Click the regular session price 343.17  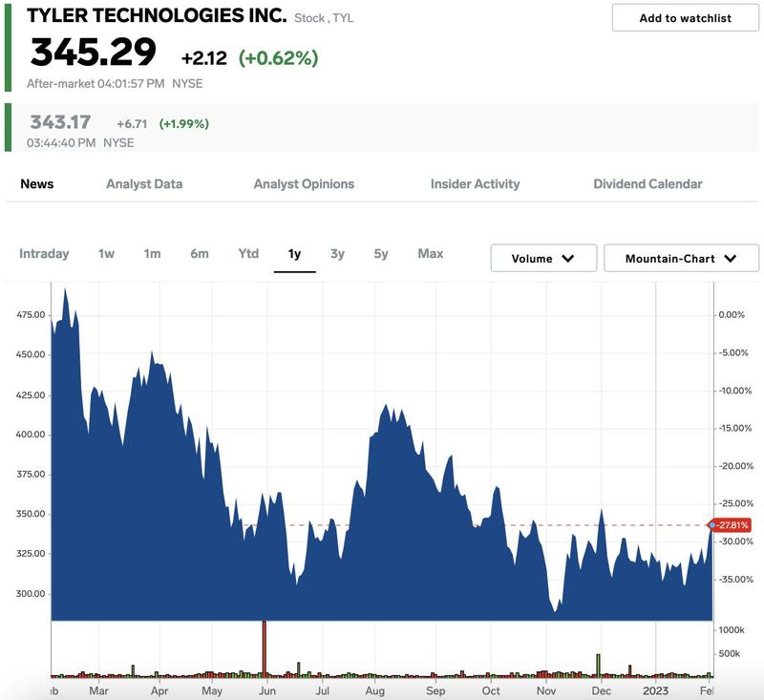(x=60, y=122)
